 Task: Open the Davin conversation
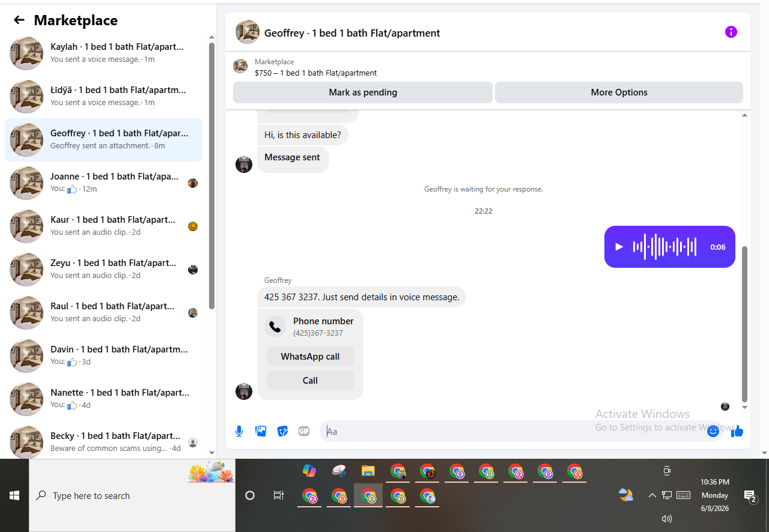[103, 356]
